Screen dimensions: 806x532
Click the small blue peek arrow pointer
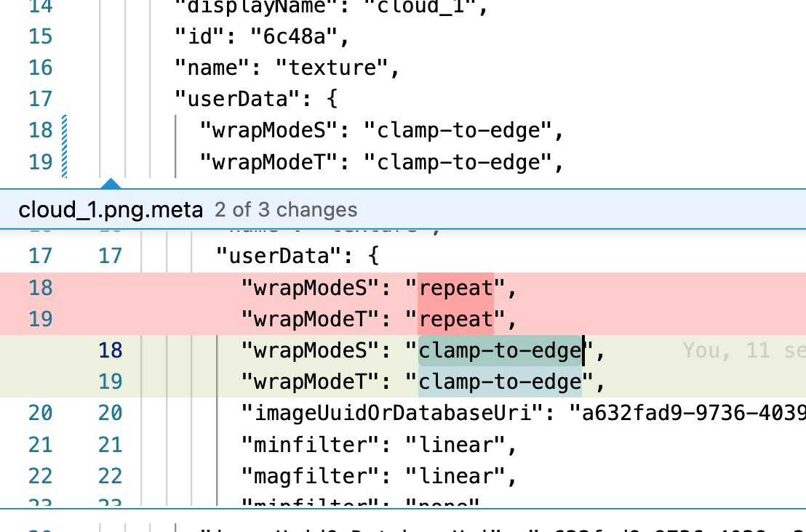pyautogui.click(x=111, y=183)
